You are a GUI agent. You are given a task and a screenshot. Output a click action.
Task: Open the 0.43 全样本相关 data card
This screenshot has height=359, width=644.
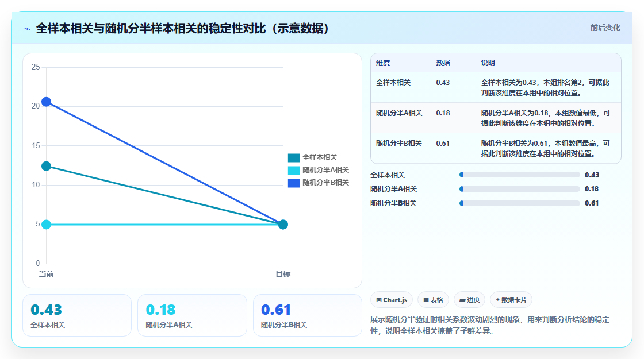click(77, 315)
